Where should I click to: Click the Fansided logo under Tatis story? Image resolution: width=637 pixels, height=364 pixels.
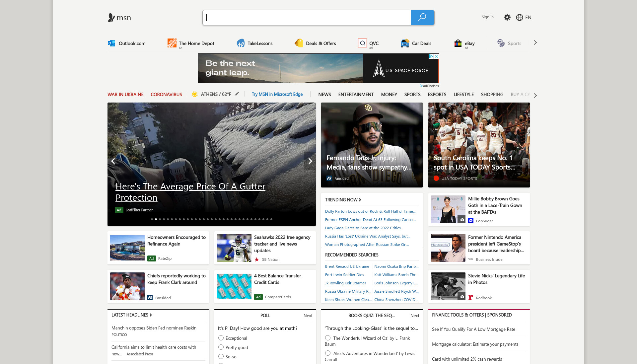[x=329, y=178]
